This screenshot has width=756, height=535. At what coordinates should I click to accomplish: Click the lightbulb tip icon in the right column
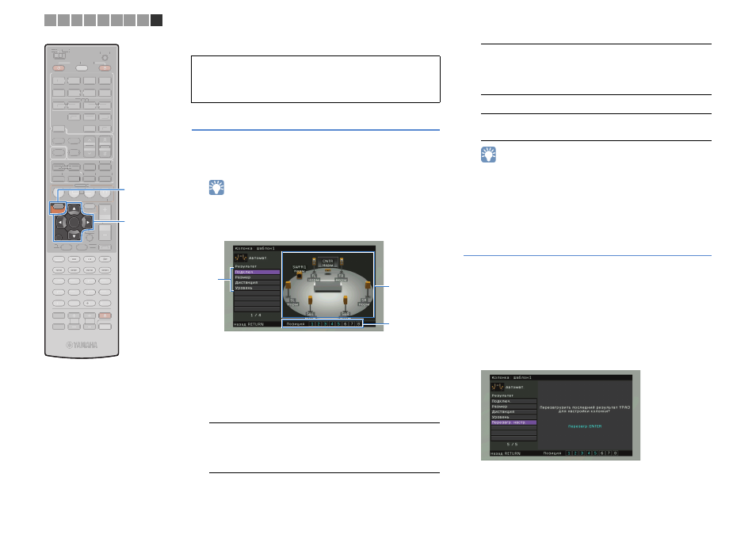point(488,155)
